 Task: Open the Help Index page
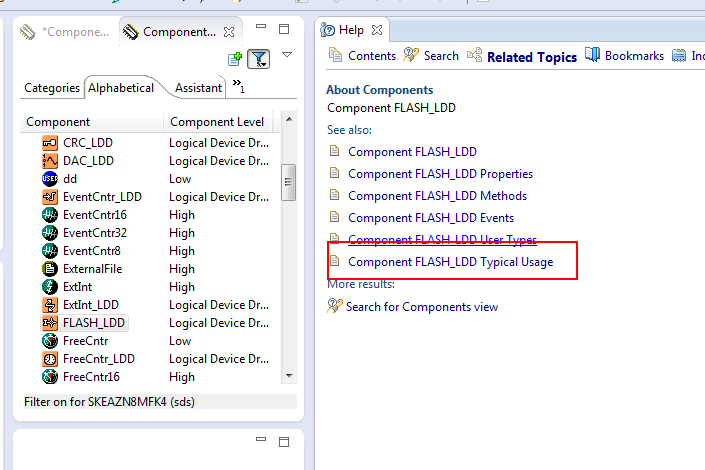688,56
